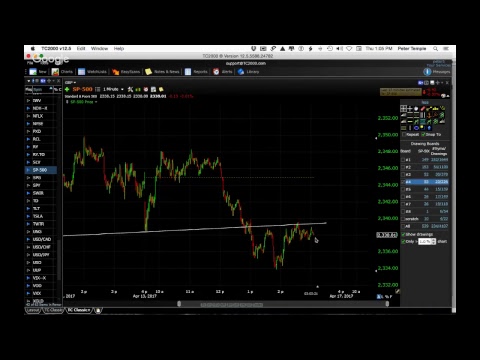Click the calculator icon on chart toolbar
Screen dimensions: 480x360
[153, 89]
